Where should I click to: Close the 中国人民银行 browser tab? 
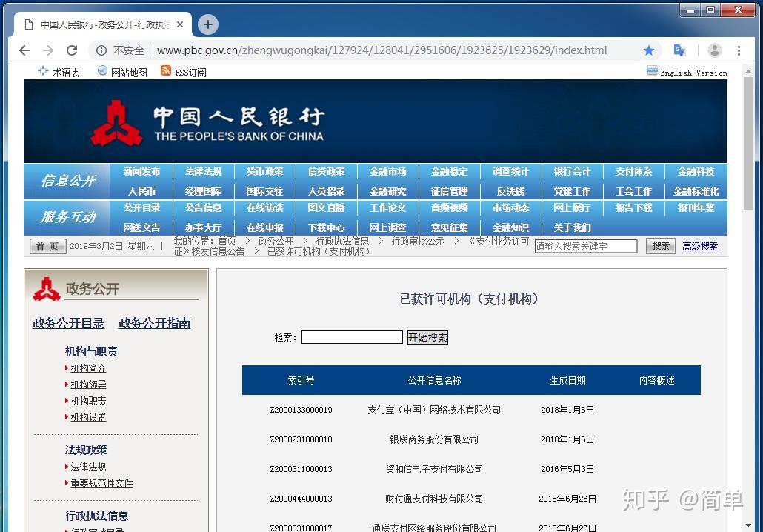[180, 24]
